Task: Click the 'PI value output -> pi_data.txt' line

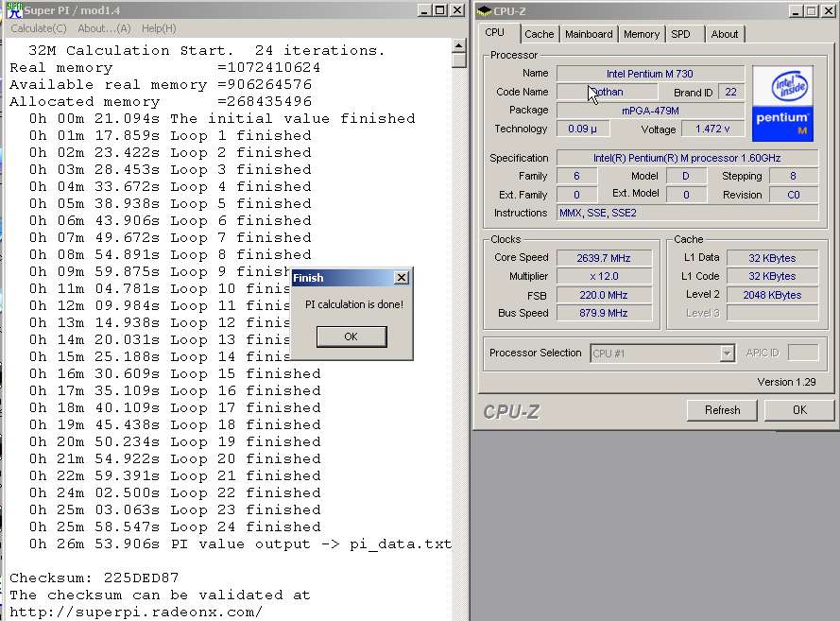Action: click(240, 543)
